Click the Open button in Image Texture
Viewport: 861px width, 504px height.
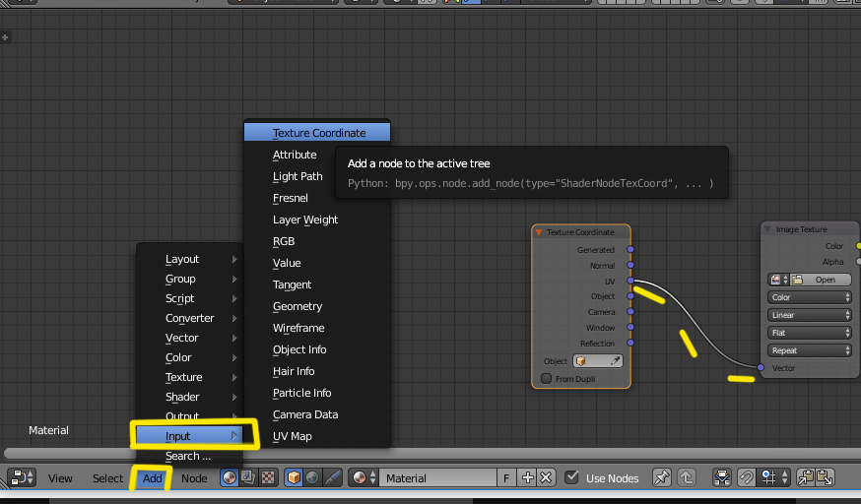pos(826,280)
